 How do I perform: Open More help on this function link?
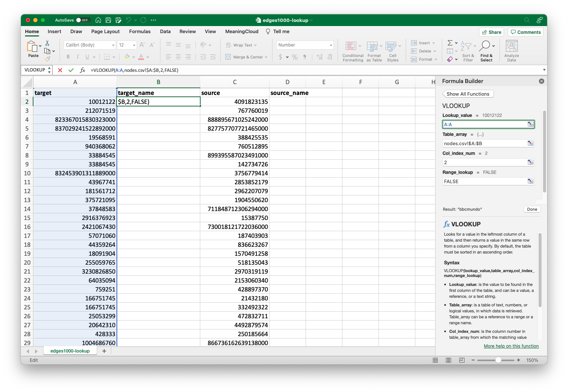tap(511, 346)
